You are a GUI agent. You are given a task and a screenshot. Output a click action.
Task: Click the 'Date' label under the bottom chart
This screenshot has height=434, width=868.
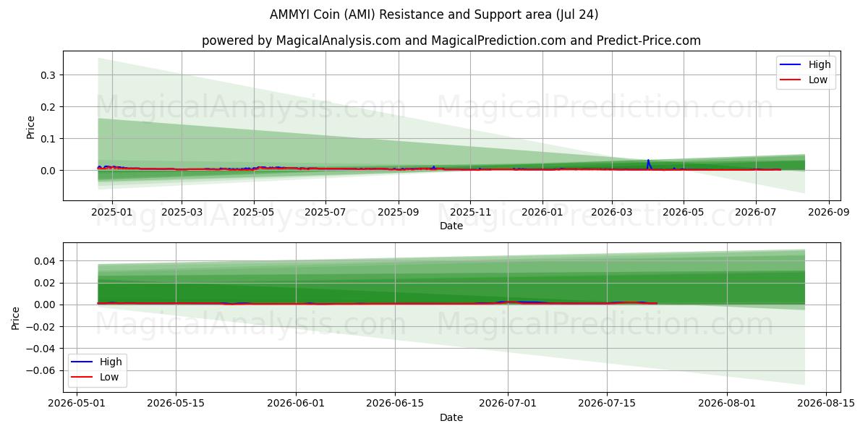(x=451, y=417)
